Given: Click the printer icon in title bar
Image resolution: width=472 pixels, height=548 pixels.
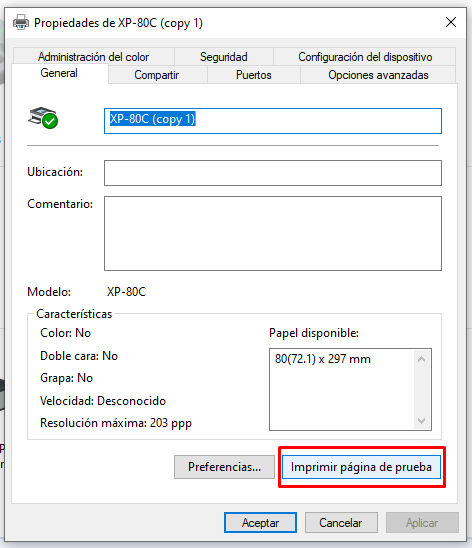Looking at the screenshot, I should point(21,22).
